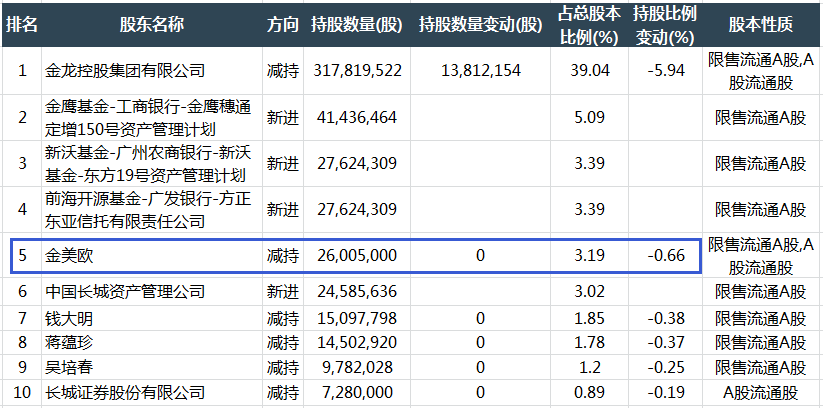Click 新进 in the 中国长城资产 row
Screen dimensions: 823x408
(x=282, y=291)
